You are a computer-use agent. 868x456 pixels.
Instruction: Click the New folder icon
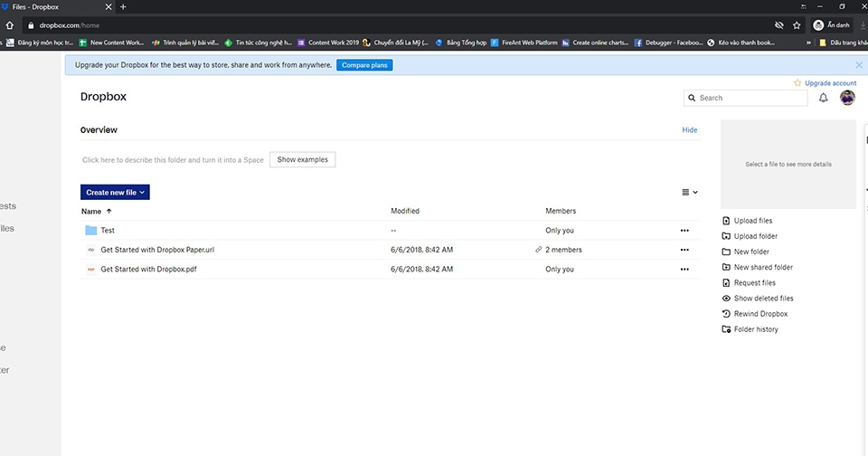pyautogui.click(x=726, y=252)
